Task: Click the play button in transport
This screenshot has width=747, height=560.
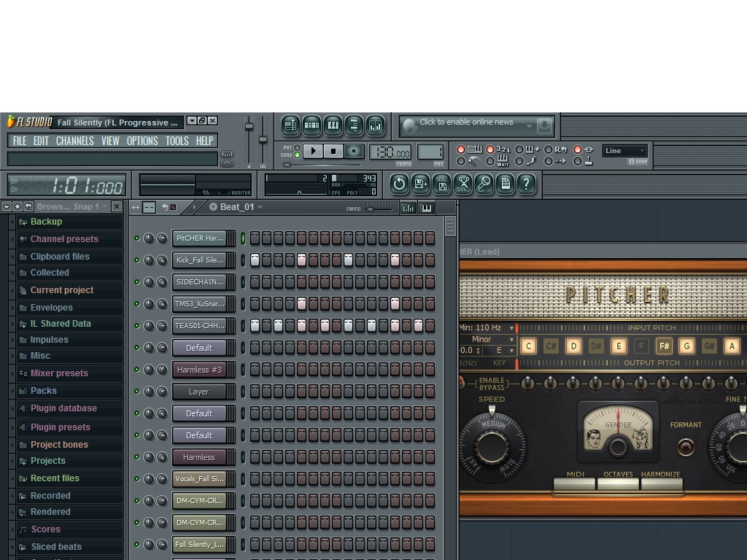Action: 313,152
